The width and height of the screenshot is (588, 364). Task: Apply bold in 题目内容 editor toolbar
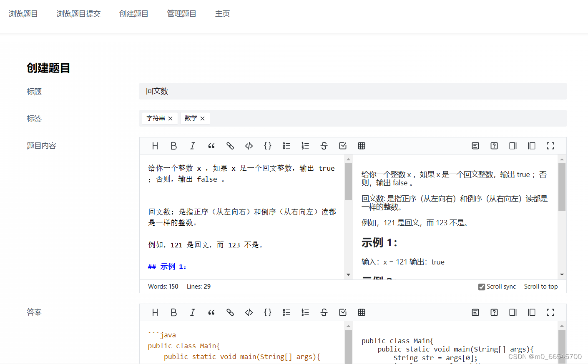pyautogui.click(x=174, y=146)
